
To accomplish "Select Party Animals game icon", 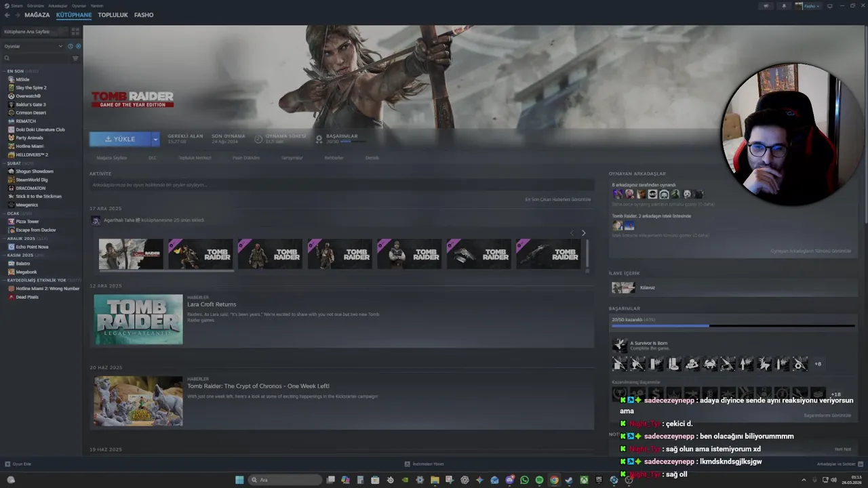I will (x=11, y=138).
